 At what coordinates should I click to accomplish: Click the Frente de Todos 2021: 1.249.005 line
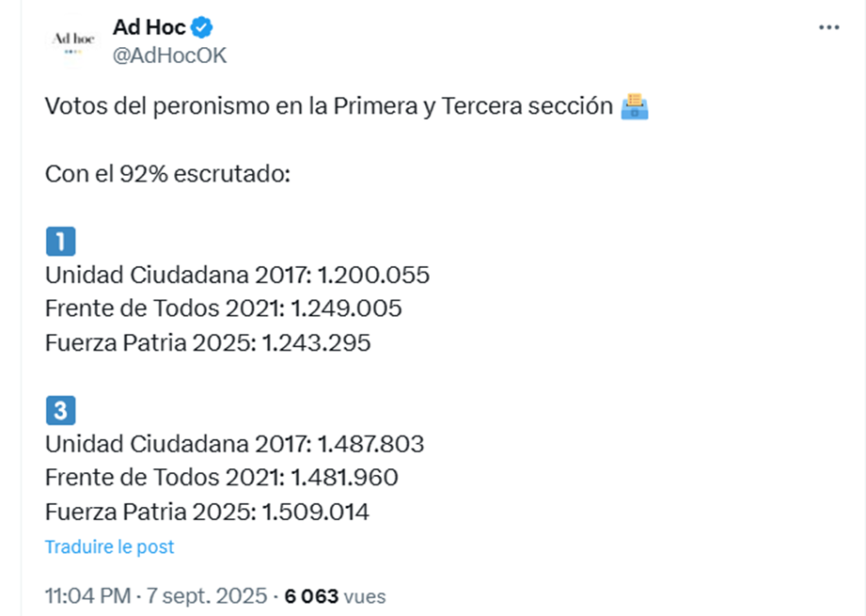tap(224, 309)
